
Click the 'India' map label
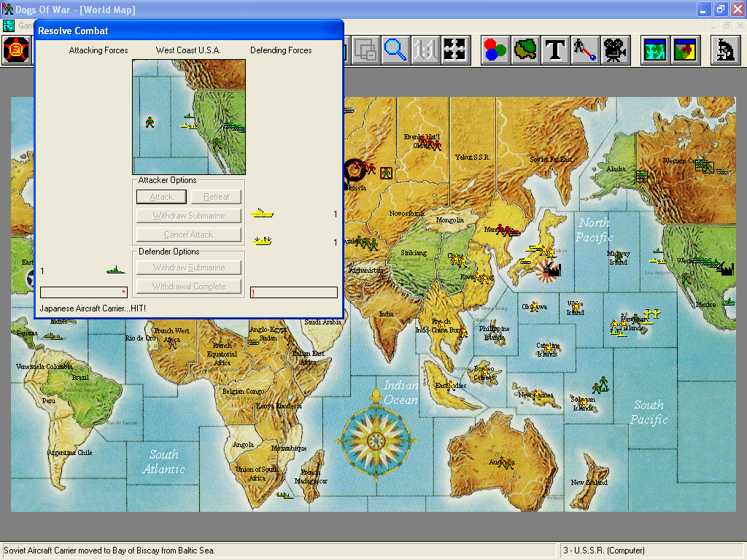coord(387,314)
